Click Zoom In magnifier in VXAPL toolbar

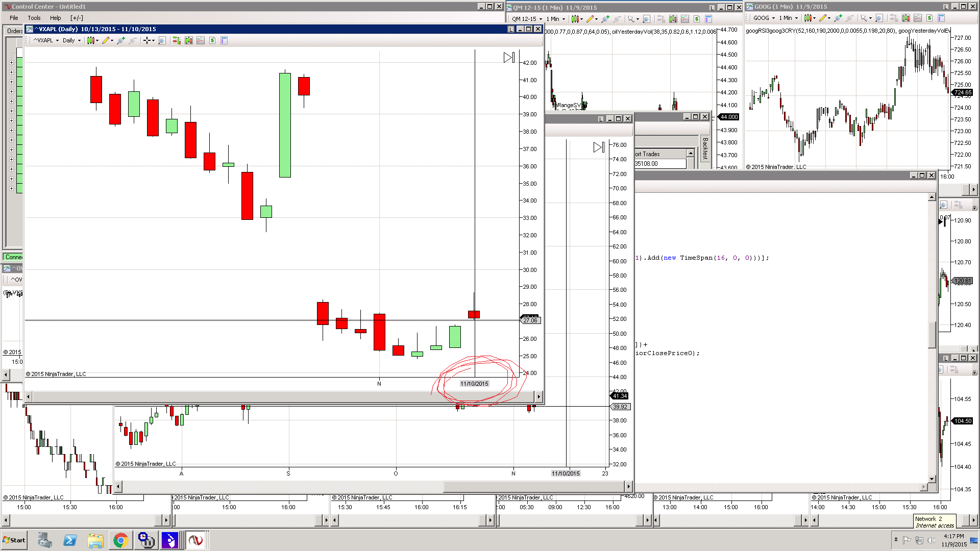point(121,40)
